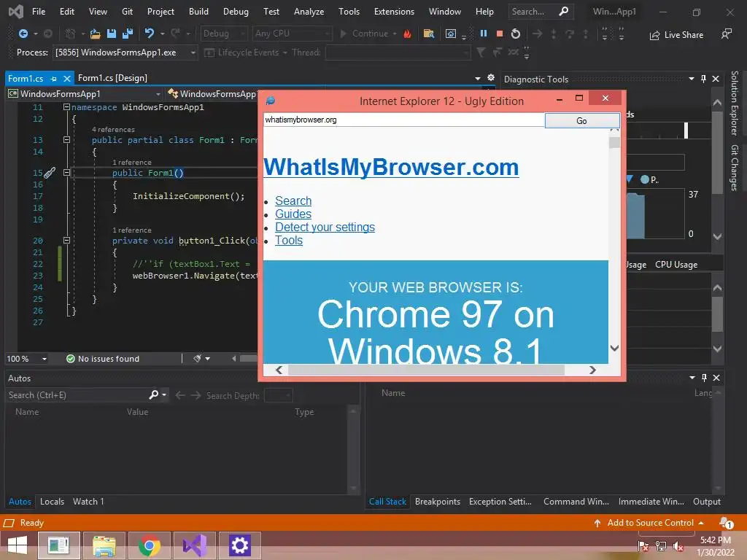
Task: Click the screwdriver quick actions icon on line 15
Action: pyautogui.click(x=50, y=172)
